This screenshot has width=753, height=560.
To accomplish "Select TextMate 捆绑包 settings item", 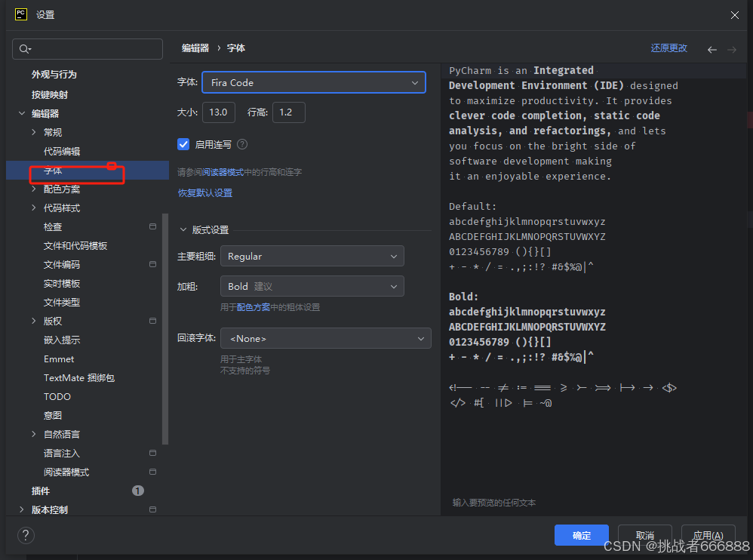I will coord(78,377).
